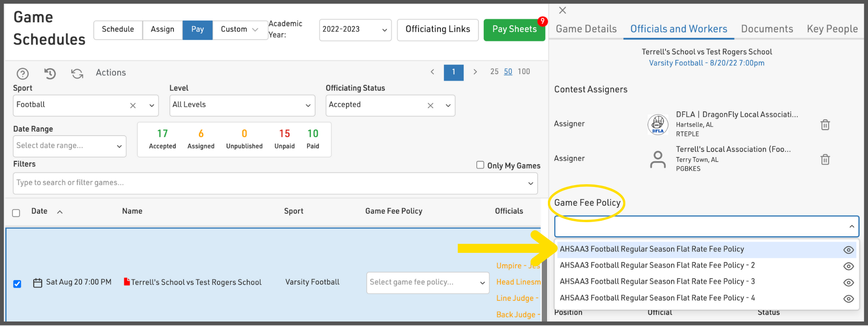This screenshot has width=868, height=326.
Task: Open the history clock icon
Action: pyautogui.click(x=50, y=73)
